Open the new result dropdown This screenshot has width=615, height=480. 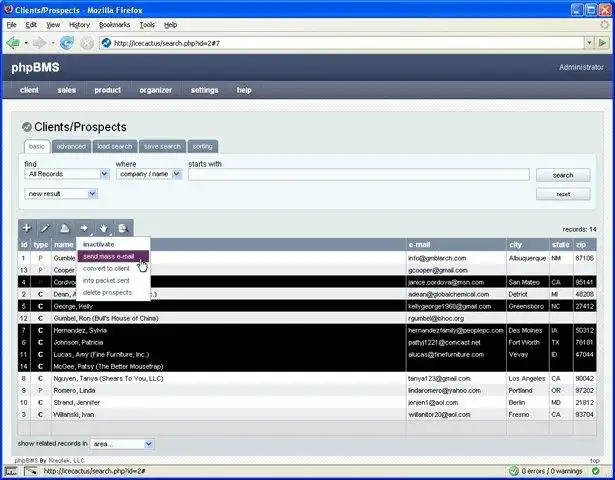pos(61,194)
